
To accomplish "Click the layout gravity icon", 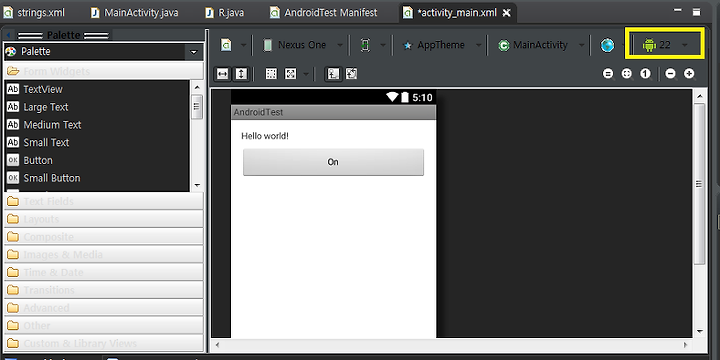I will coord(291,74).
